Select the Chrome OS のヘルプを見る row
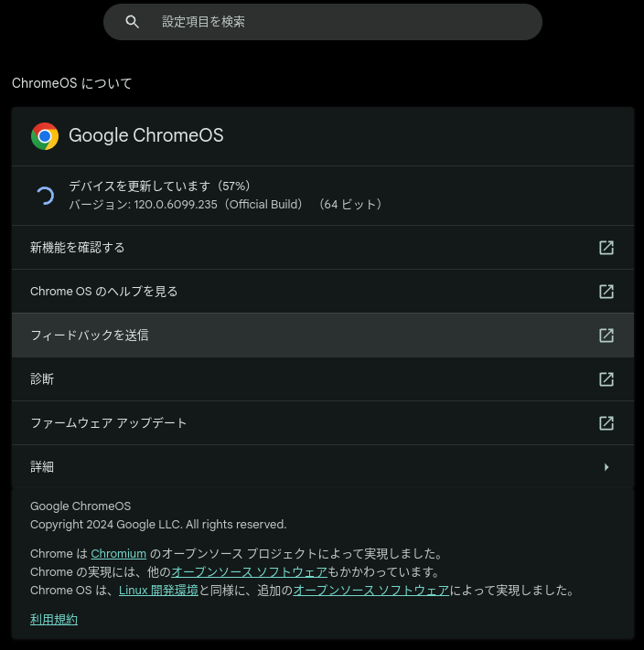644x650 pixels. click(x=323, y=292)
